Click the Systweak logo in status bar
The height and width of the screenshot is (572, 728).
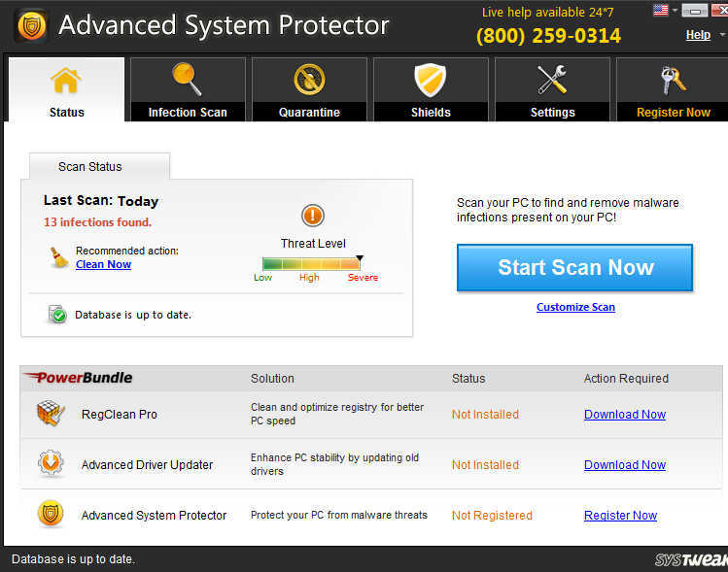pos(691,560)
